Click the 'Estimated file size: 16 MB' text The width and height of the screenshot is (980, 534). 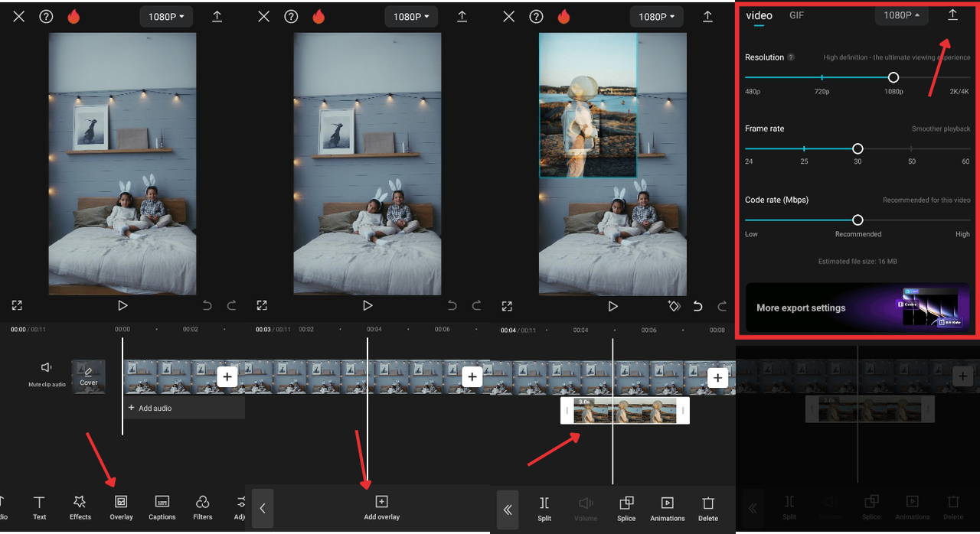click(857, 262)
